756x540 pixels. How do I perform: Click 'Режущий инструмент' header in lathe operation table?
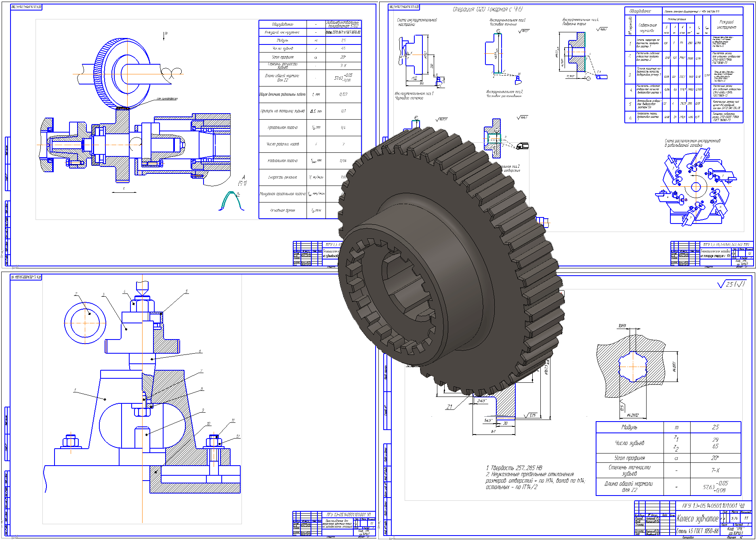[x=727, y=24]
